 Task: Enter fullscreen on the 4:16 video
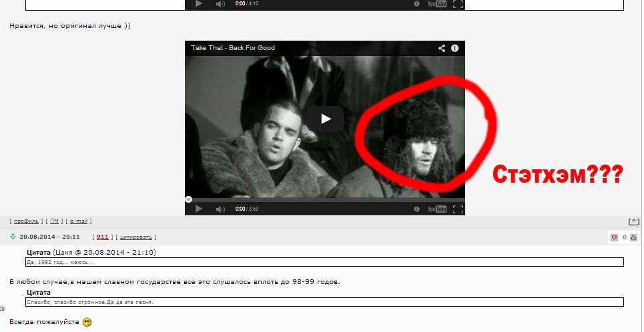click(458, 4)
